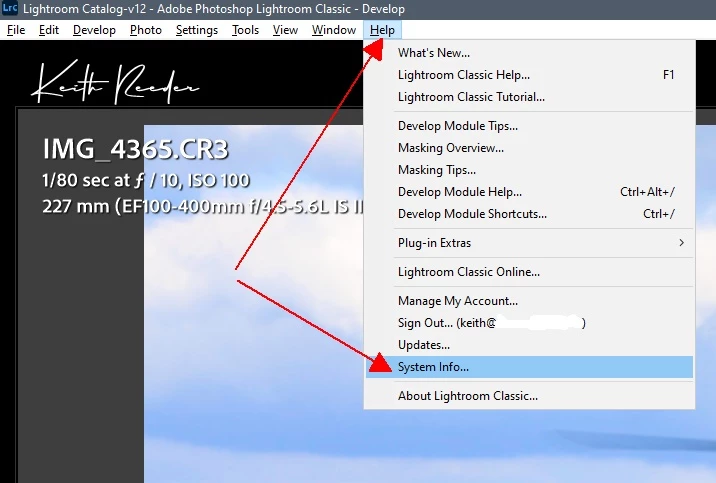Open Lightroom Classic Help...
The height and width of the screenshot is (483, 716).
coord(529,75)
